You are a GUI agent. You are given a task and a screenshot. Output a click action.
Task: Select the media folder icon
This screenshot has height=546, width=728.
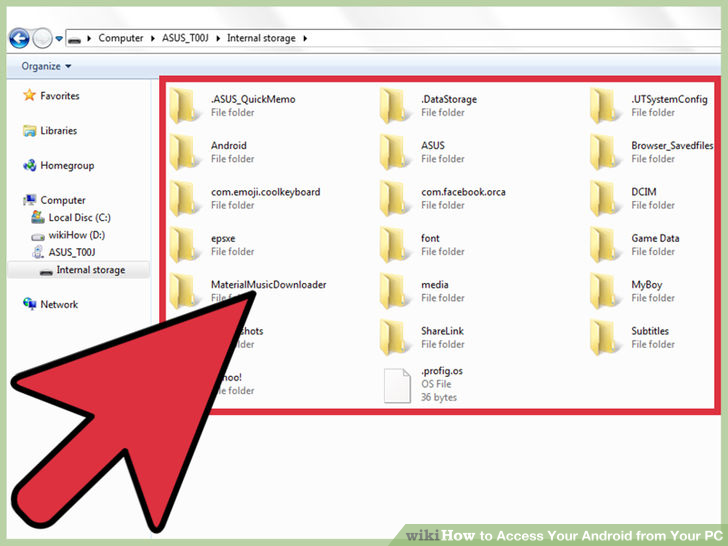tap(394, 292)
